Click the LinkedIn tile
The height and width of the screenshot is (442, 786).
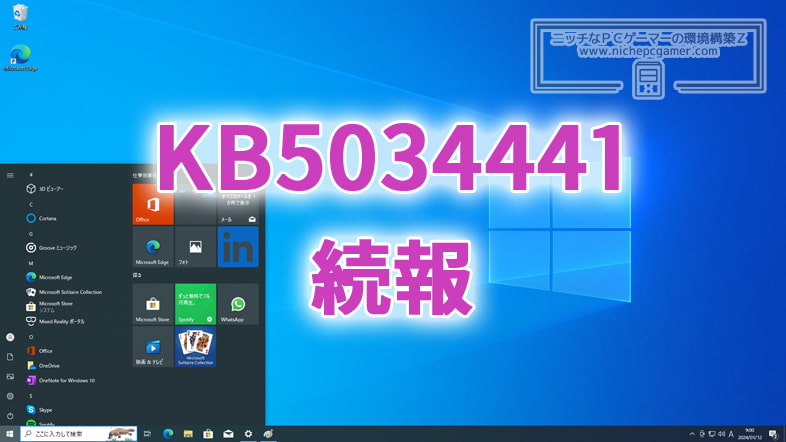(x=238, y=247)
